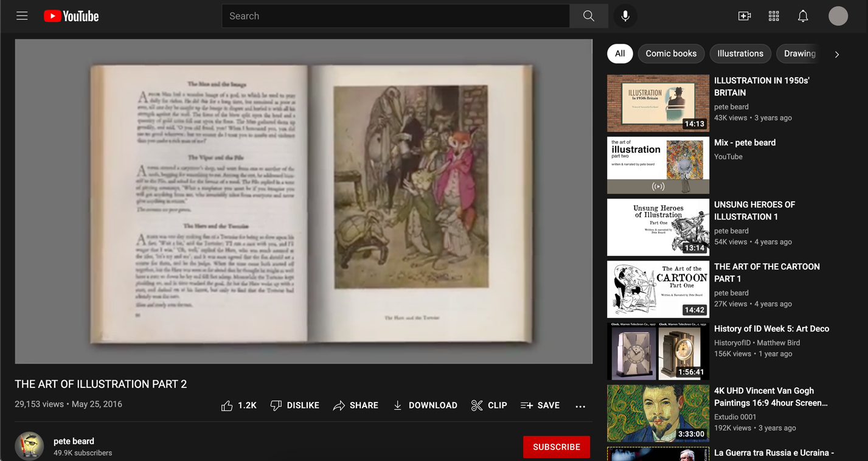Open Mix - pete beard thumbnail

click(658, 165)
